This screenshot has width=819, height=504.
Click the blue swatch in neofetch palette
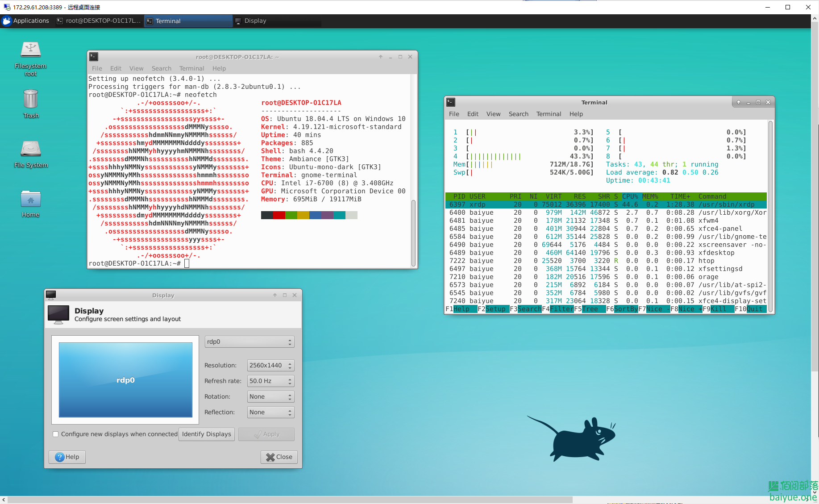pyautogui.click(x=315, y=215)
